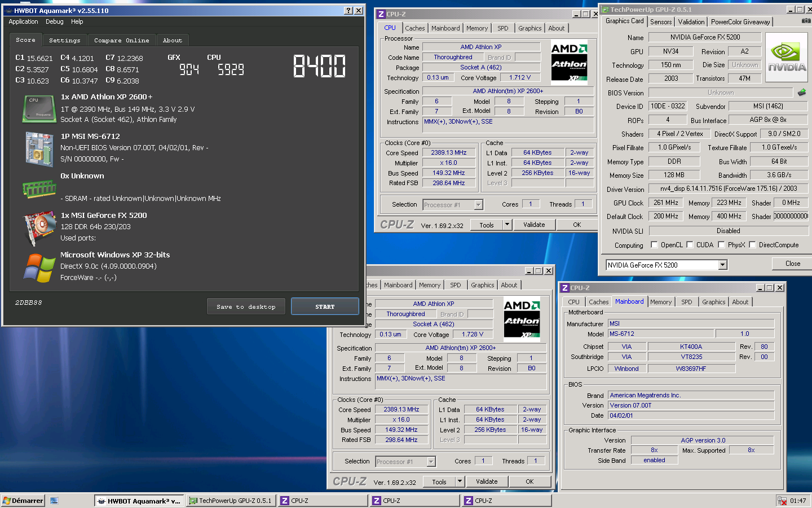Open the Application menu in HWBOT Aquamark

23,21
